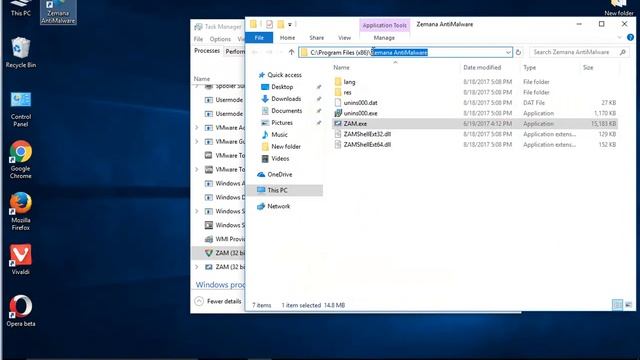Expand the Windows S... row in Task Manager
Viewport: 640px width, 360px height.
pyautogui.click(x=197, y=211)
